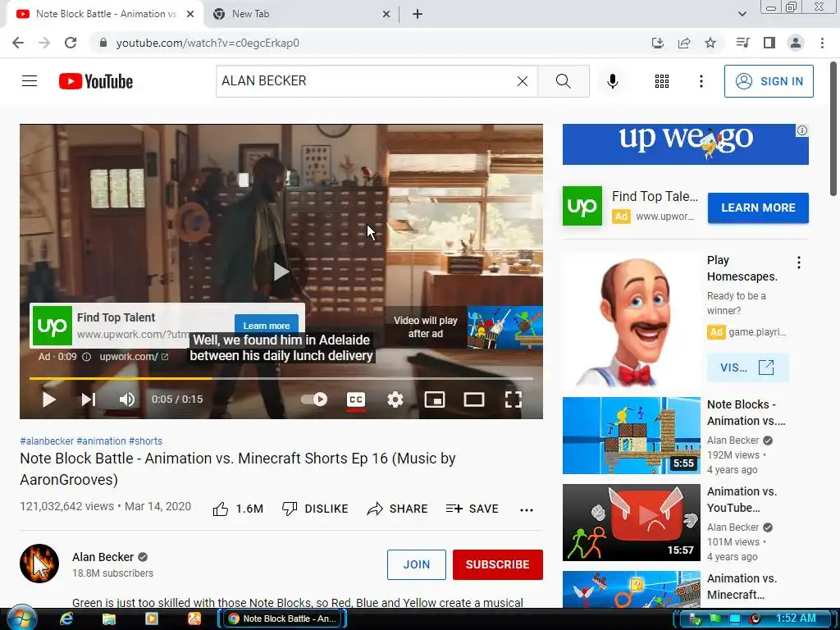Screen dimensions: 840x630
Task: Open the Alan Becker channel name link
Action: pos(103,557)
